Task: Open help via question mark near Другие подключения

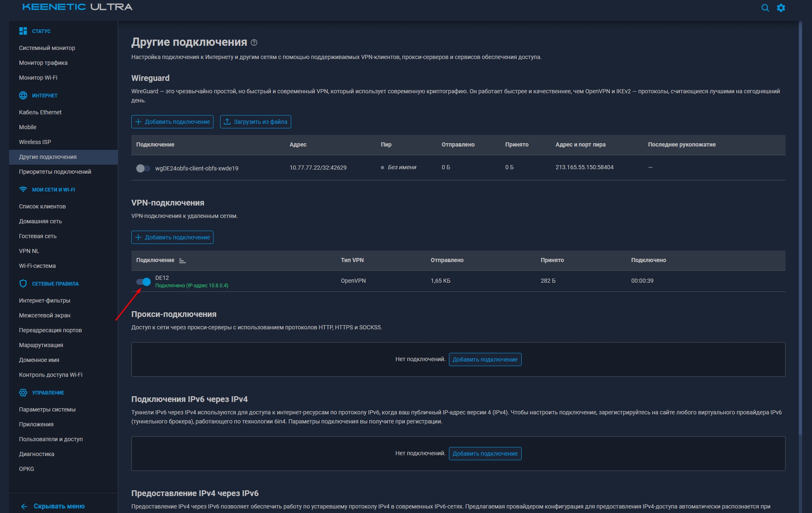Action: [254, 42]
